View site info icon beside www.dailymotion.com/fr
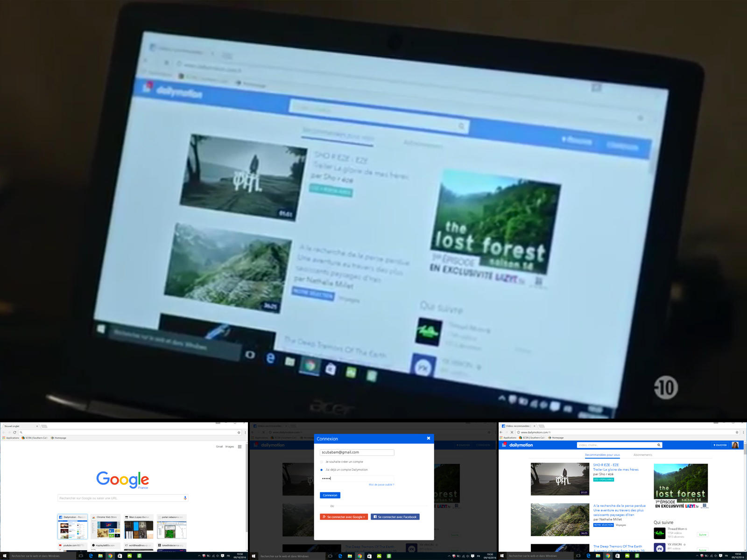This screenshot has width=747, height=560. pos(518,432)
